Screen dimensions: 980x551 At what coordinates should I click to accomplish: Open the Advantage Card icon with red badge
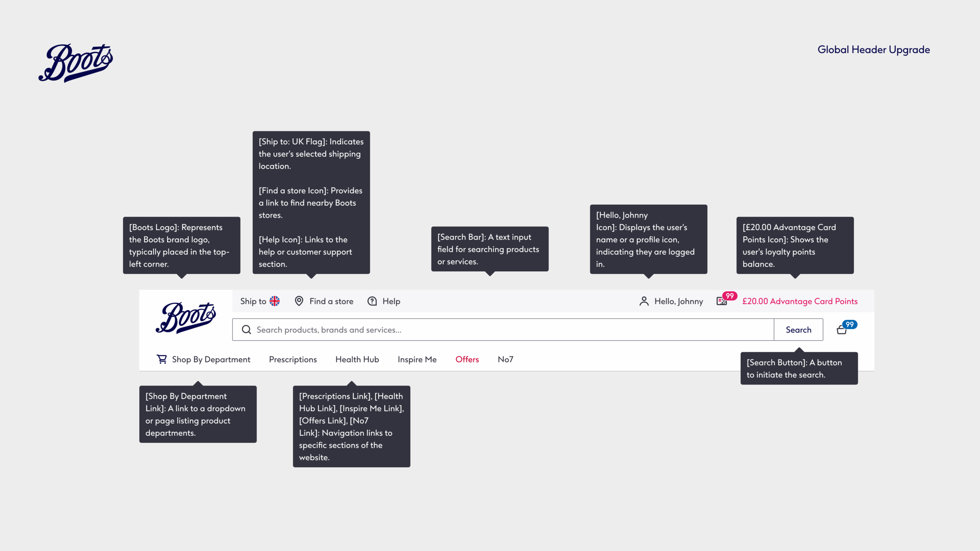722,301
